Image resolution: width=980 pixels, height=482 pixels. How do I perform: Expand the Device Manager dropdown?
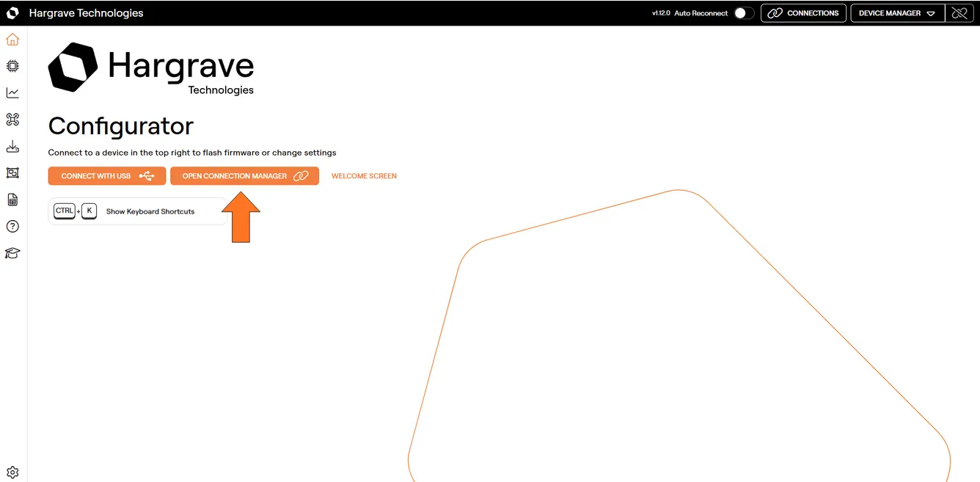[x=896, y=13]
